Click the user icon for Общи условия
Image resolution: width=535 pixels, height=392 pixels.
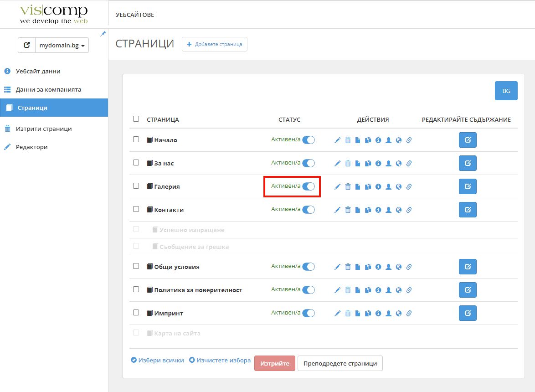click(x=388, y=267)
